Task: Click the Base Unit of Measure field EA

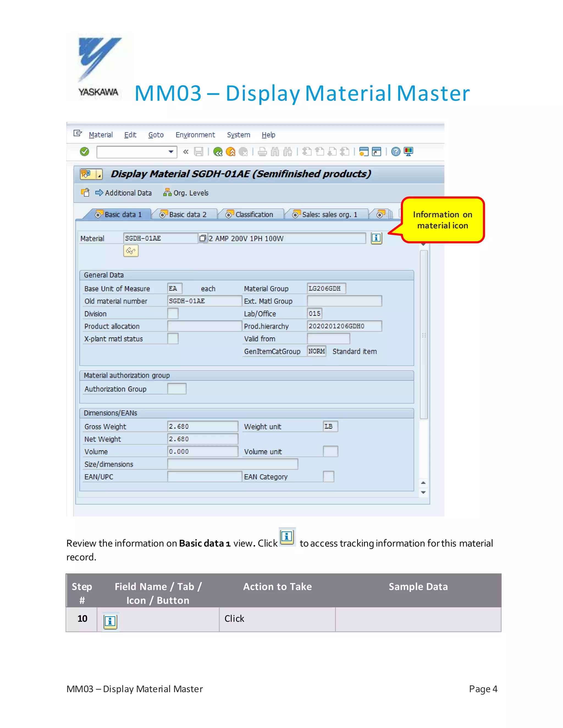Action: point(175,288)
